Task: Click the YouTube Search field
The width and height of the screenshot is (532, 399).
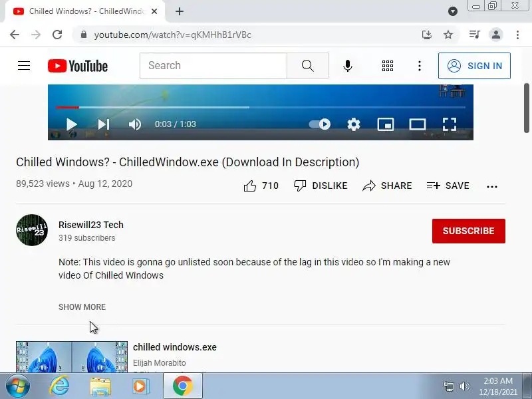Action: pos(213,65)
